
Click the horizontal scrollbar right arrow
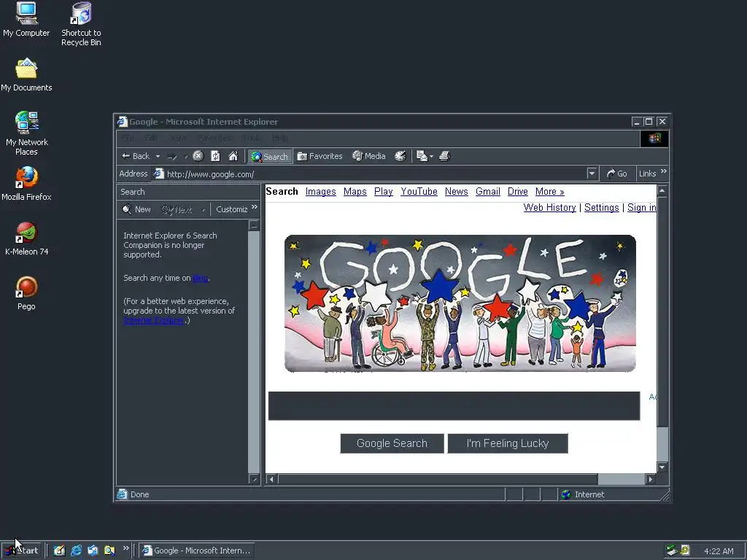click(650, 479)
